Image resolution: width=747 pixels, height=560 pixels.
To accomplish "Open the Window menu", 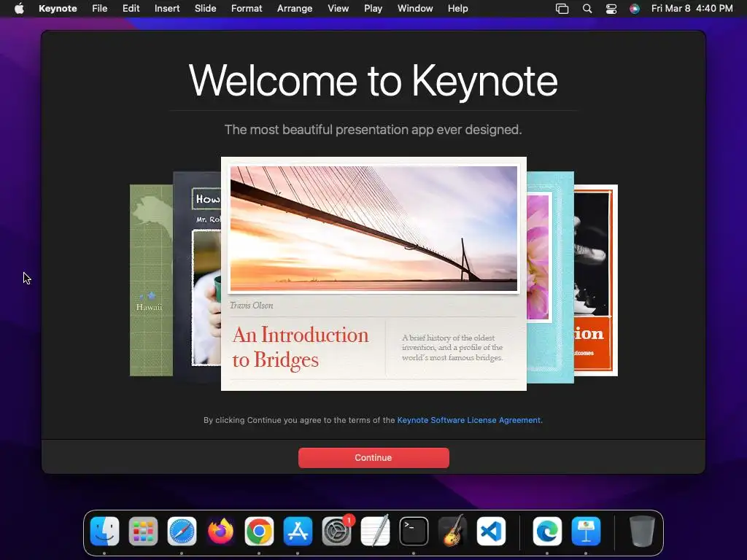I will click(x=415, y=9).
